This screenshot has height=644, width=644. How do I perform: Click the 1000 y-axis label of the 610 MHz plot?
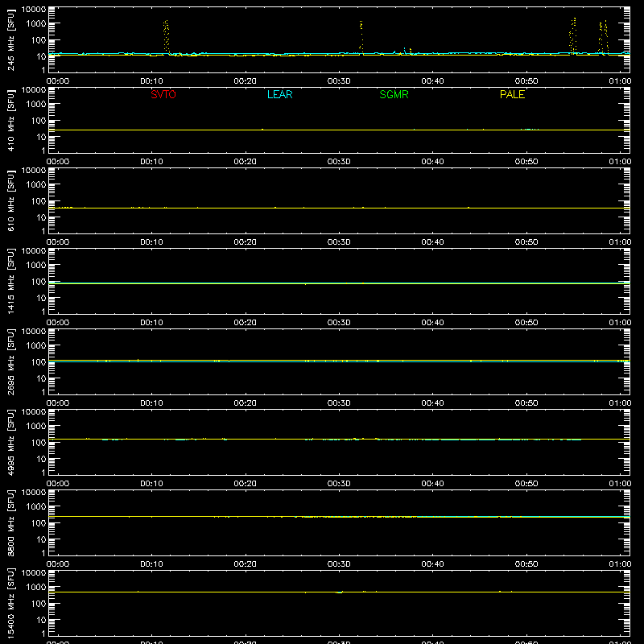[36, 185]
